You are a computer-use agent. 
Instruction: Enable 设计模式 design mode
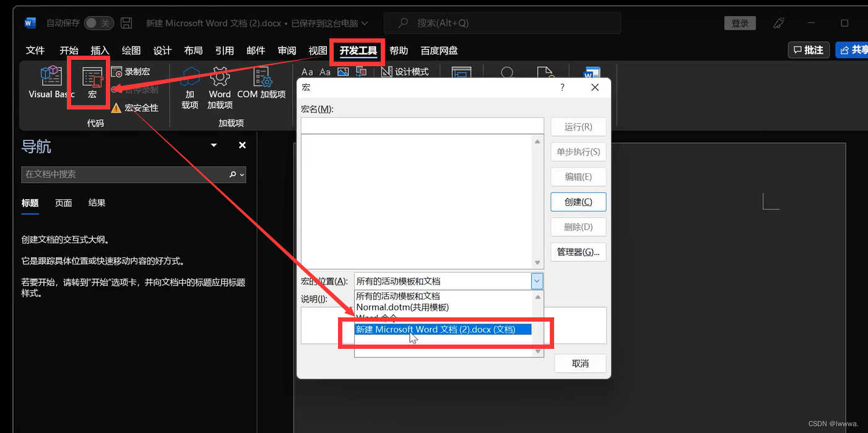click(x=405, y=72)
